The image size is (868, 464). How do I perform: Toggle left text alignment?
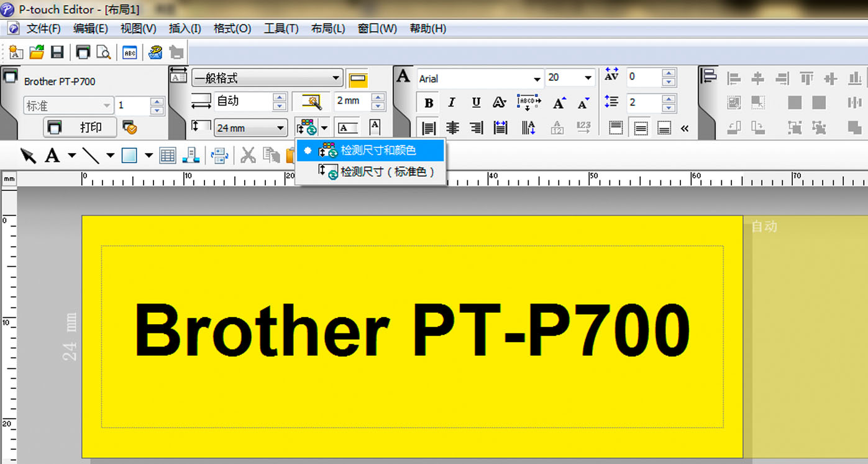coord(429,128)
